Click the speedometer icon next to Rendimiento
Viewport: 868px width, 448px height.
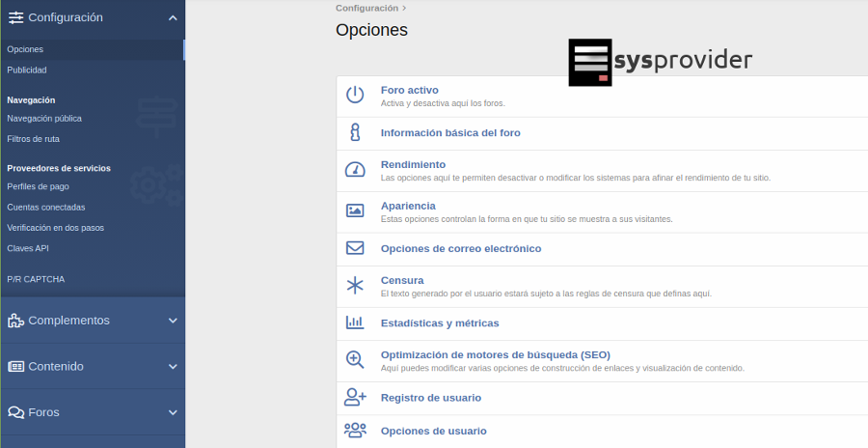click(x=355, y=170)
